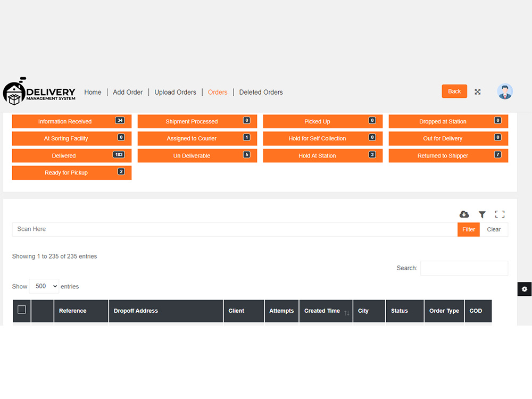The height and width of the screenshot is (399, 532).
Task: Filter by Shipment Processed status
Action: click(197, 121)
